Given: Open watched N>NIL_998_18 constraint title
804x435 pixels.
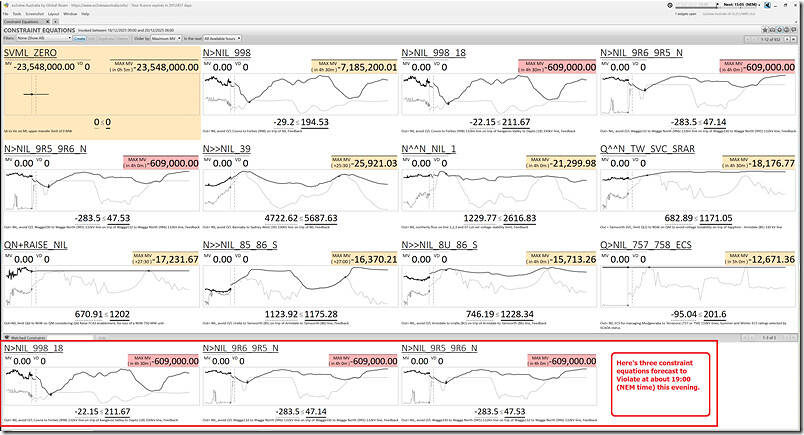Looking at the screenshot, I should (x=33, y=348).
